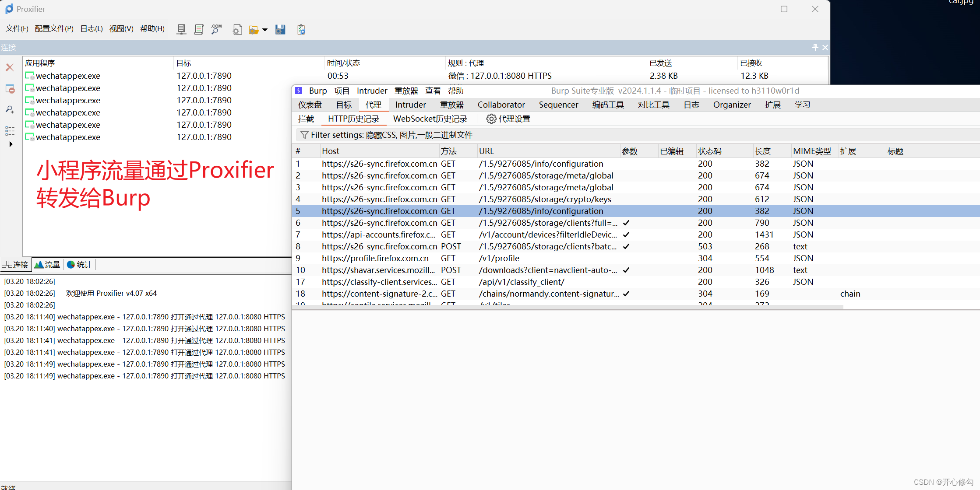The width and height of the screenshot is (980, 490).
Task: Click the red X close-connection icon in sidebar
Action: point(10,67)
